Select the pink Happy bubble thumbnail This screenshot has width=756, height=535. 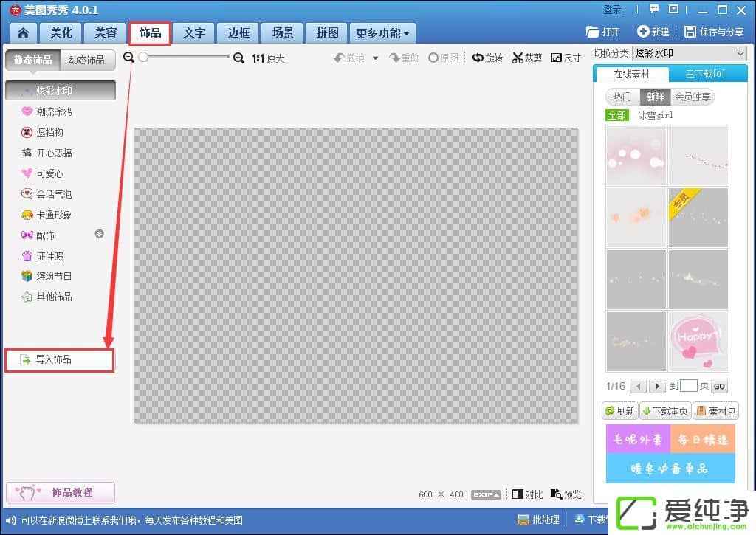(698, 341)
